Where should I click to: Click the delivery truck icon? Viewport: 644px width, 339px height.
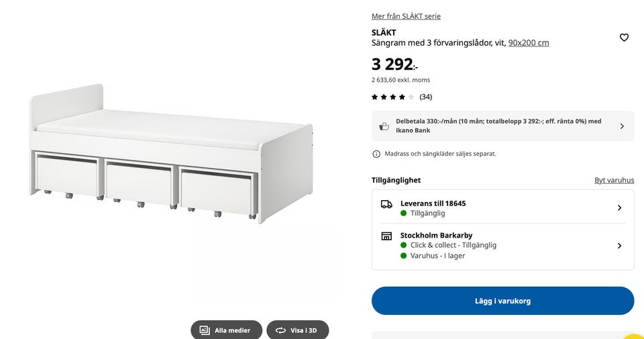[386, 204]
